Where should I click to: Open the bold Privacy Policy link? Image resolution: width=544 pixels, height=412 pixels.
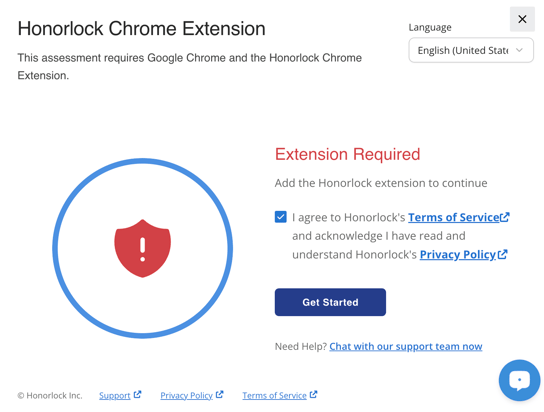(x=458, y=255)
